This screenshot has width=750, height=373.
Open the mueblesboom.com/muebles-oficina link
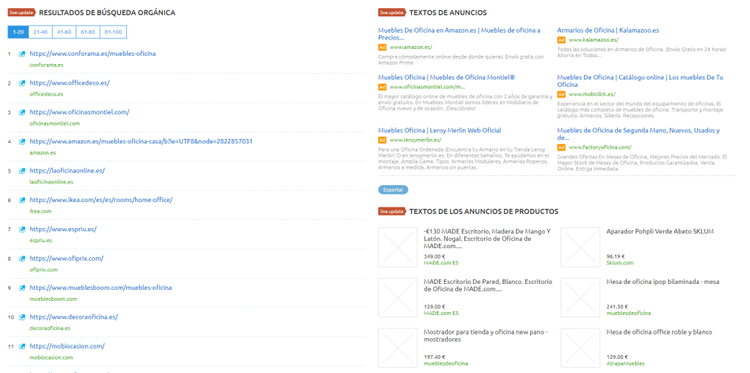[x=100, y=287]
